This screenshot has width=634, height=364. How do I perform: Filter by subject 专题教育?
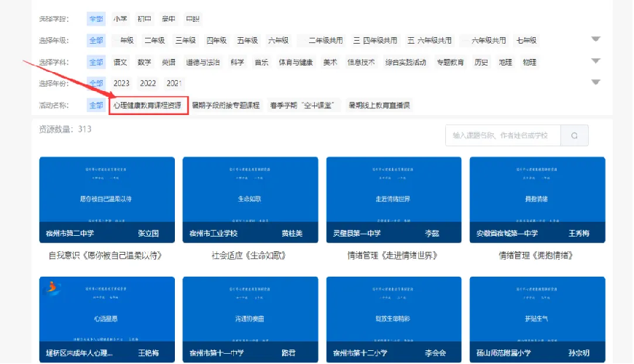pyautogui.click(x=450, y=62)
